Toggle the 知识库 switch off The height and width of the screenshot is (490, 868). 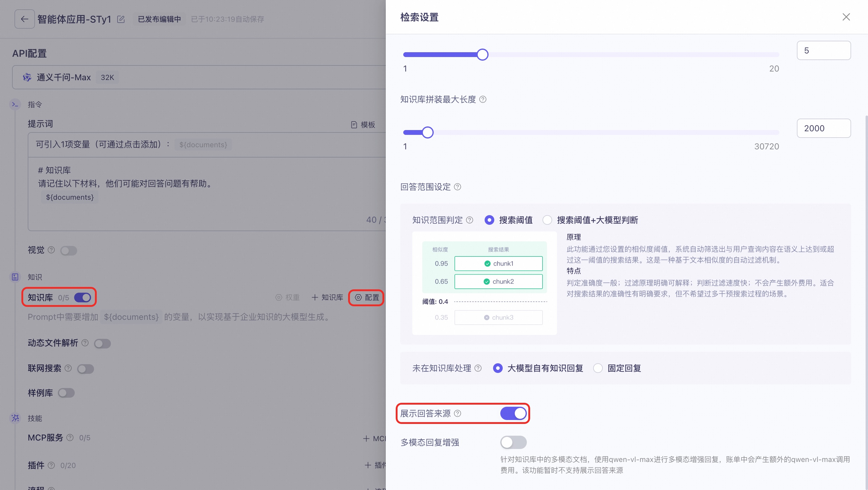coord(83,297)
